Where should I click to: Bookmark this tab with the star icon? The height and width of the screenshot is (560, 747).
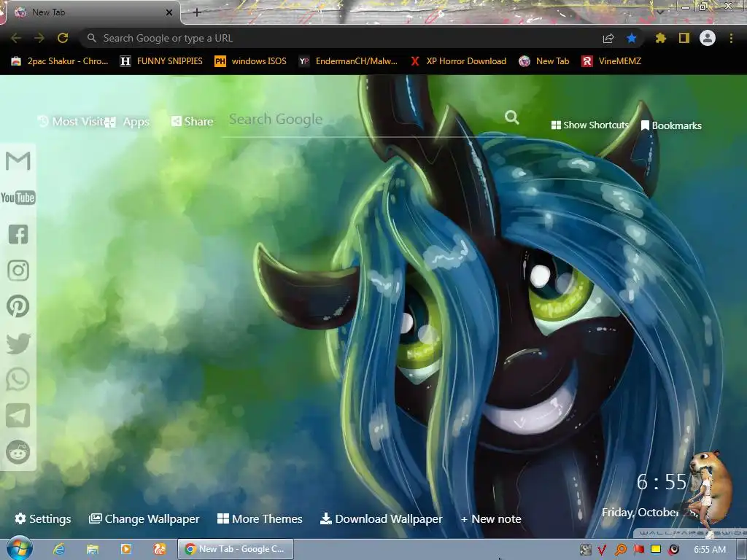[632, 38]
